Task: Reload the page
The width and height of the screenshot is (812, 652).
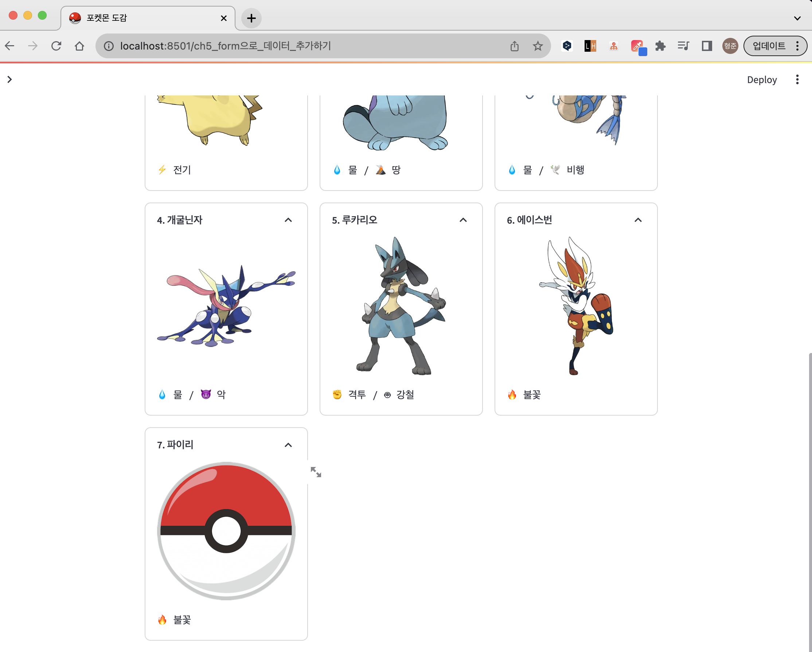Action: [56, 46]
